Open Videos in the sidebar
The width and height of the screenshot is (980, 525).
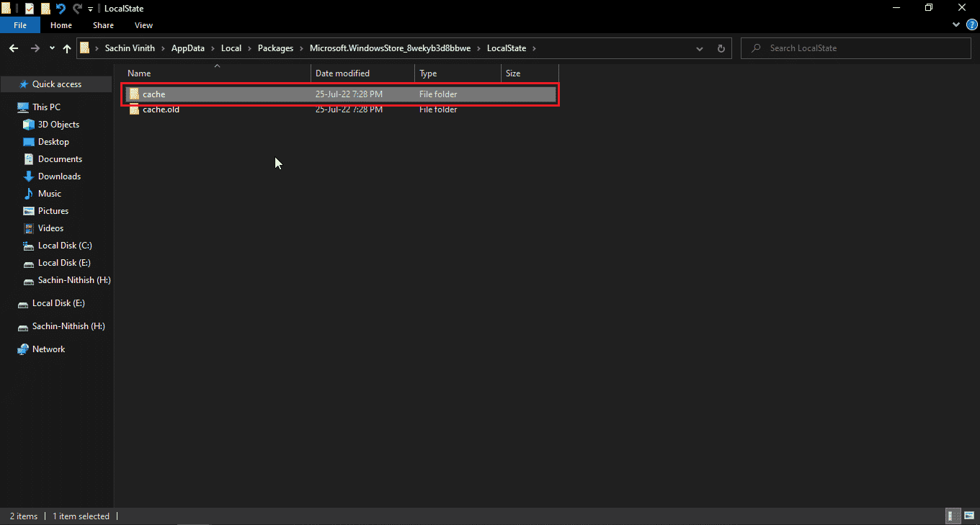[50, 228]
